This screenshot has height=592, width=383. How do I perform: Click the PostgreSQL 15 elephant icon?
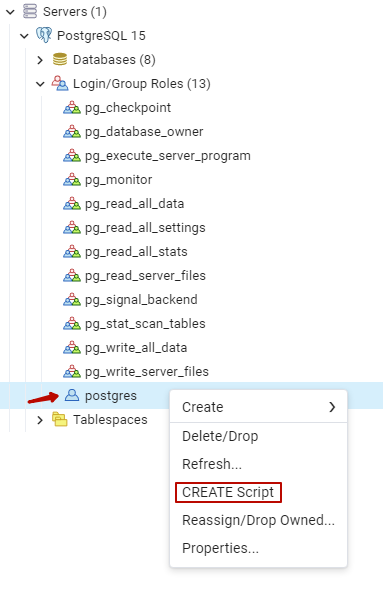(44, 35)
